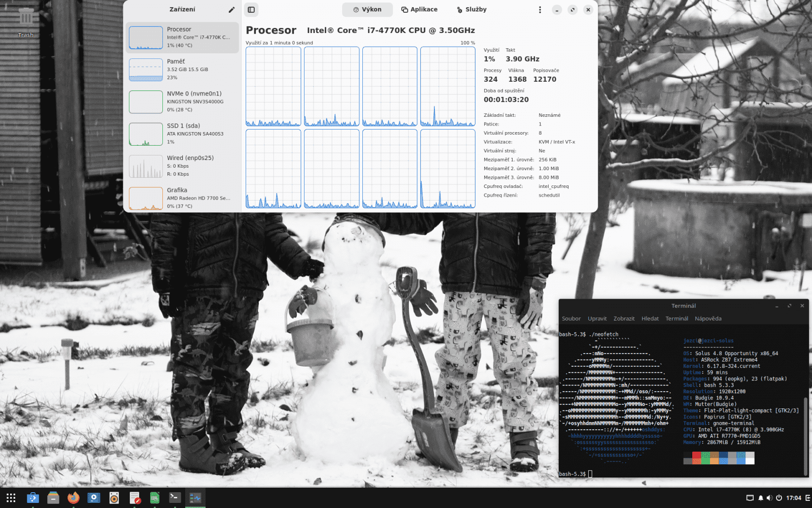The image size is (812, 508).
Task: Switch to the Aplikace tab
Action: 419,9
